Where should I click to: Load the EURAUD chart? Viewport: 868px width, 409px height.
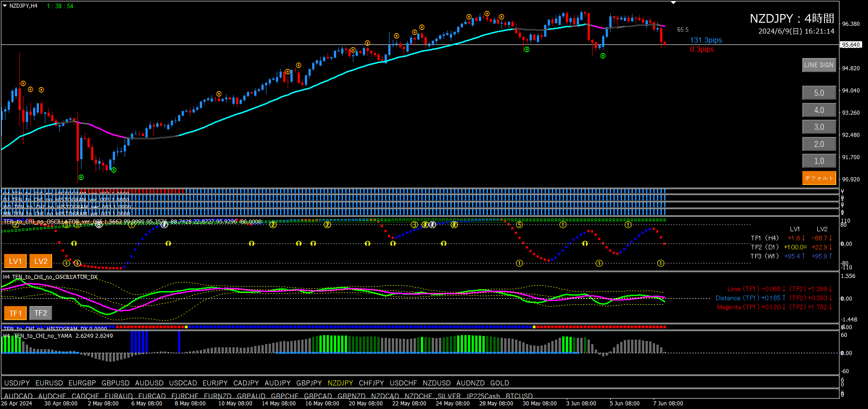[119, 396]
